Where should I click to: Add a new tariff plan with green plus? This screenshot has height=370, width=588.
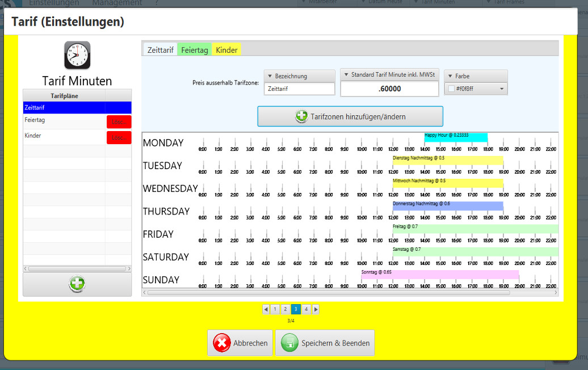click(x=77, y=284)
